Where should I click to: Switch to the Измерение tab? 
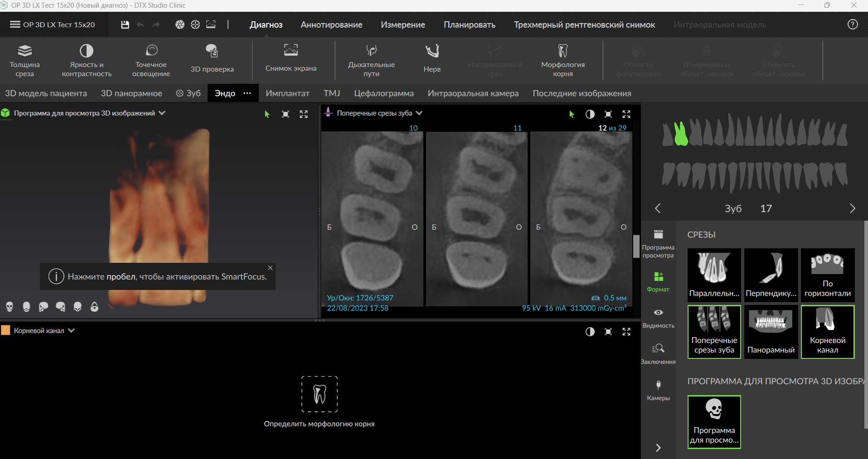[402, 24]
